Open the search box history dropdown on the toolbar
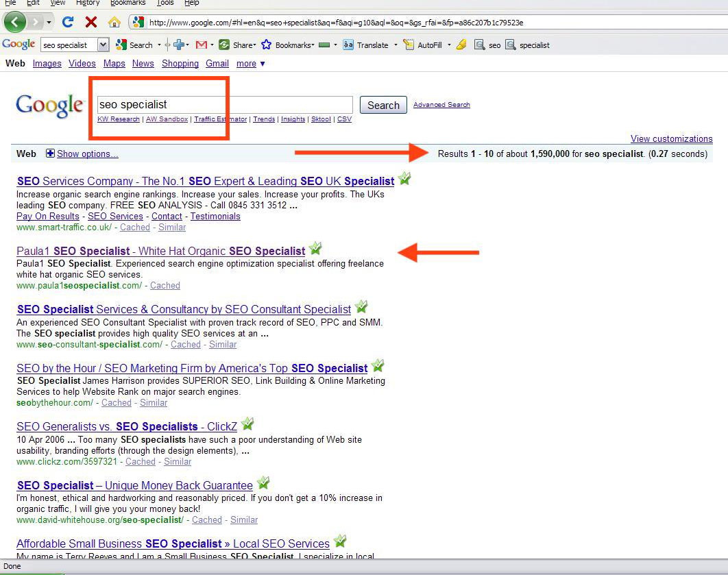728x575 pixels. [101, 45]
